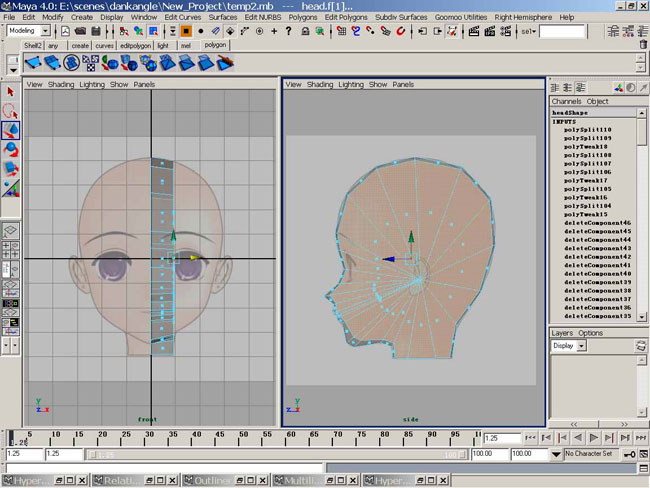Toggle the channel box speed icon
650x488 pixels.
631,87
